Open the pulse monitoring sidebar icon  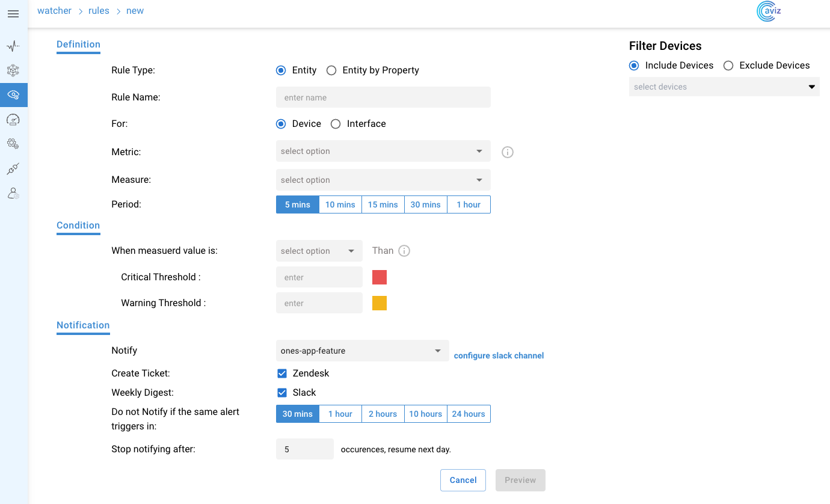[x=13, y=46]
